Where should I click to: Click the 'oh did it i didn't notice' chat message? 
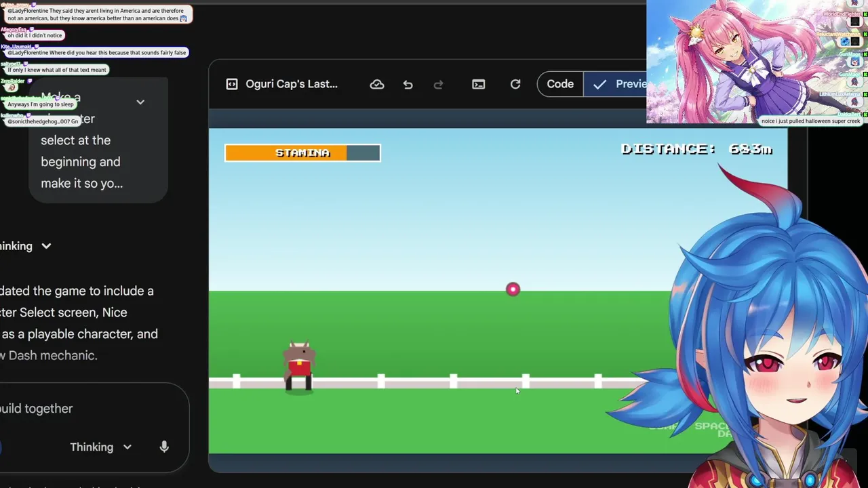[x=35, y=35]
